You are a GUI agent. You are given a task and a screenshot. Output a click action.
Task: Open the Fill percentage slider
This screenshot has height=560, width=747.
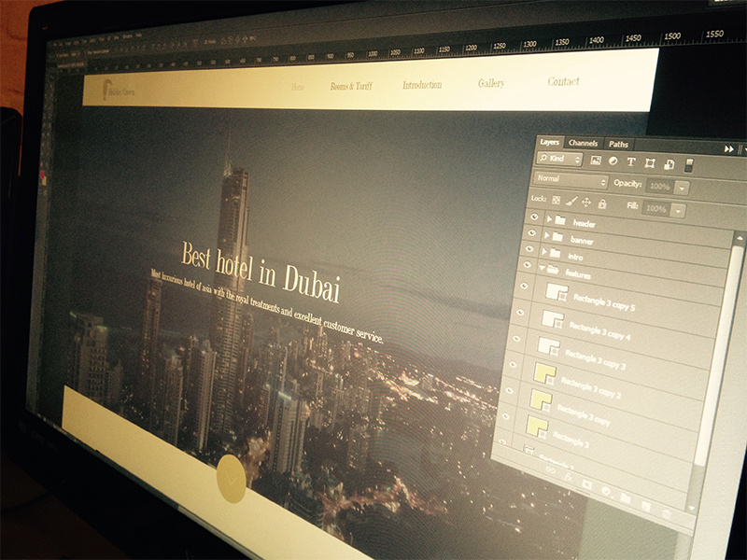pyautogui.click(x=677, y=210)
